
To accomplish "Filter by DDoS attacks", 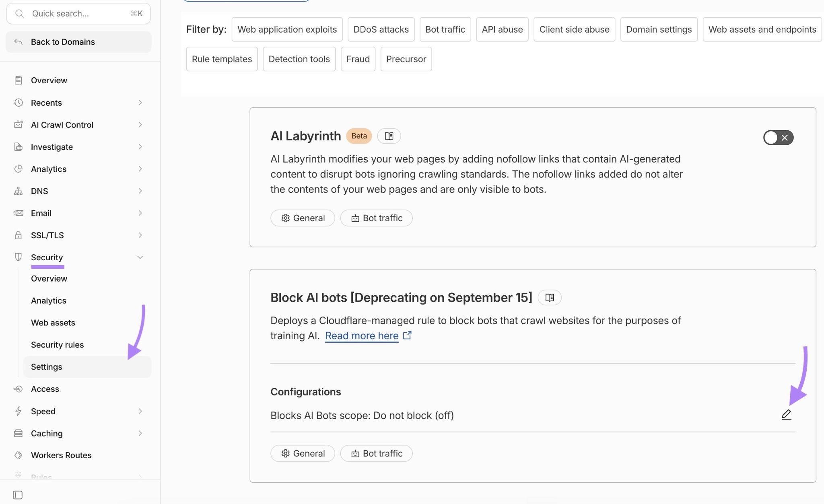I will 381,29.
